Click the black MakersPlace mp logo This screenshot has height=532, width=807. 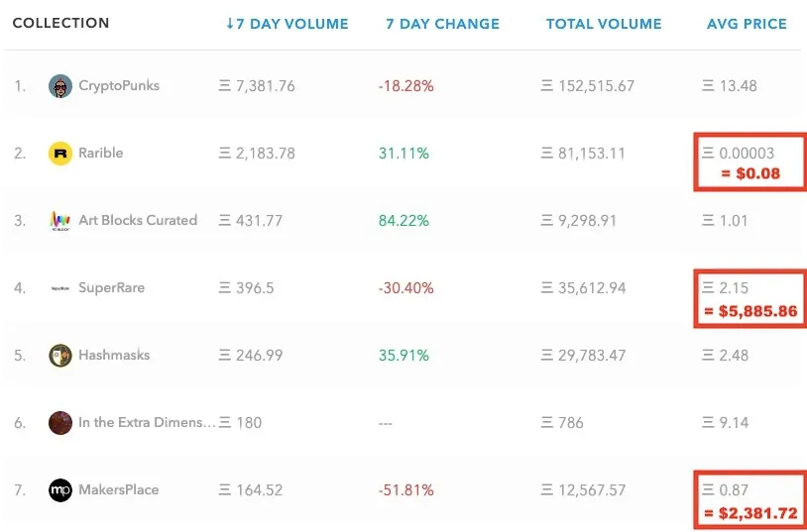[60, 490]
